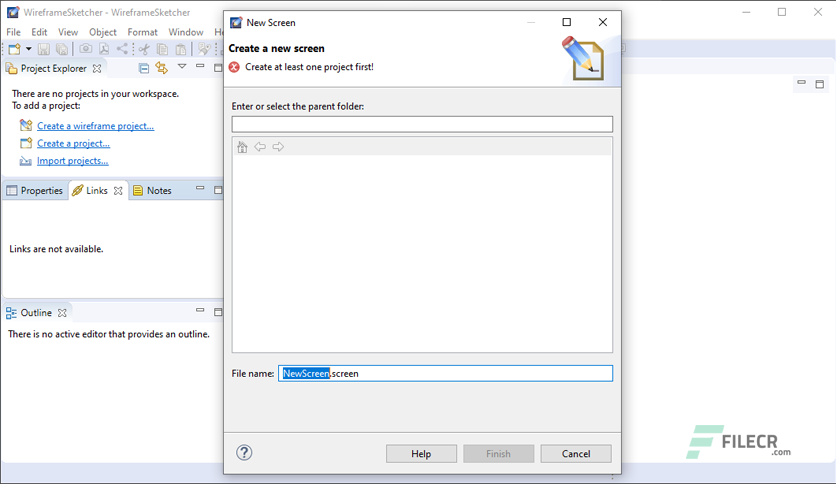The width and height of the screenshot is (836, 484).
Task: Click the File name input field
Action: [x=446, y=374]
